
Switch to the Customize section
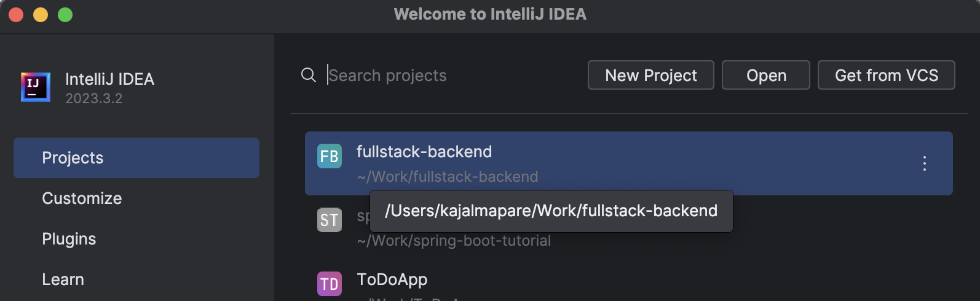click(x=82, y=198)
